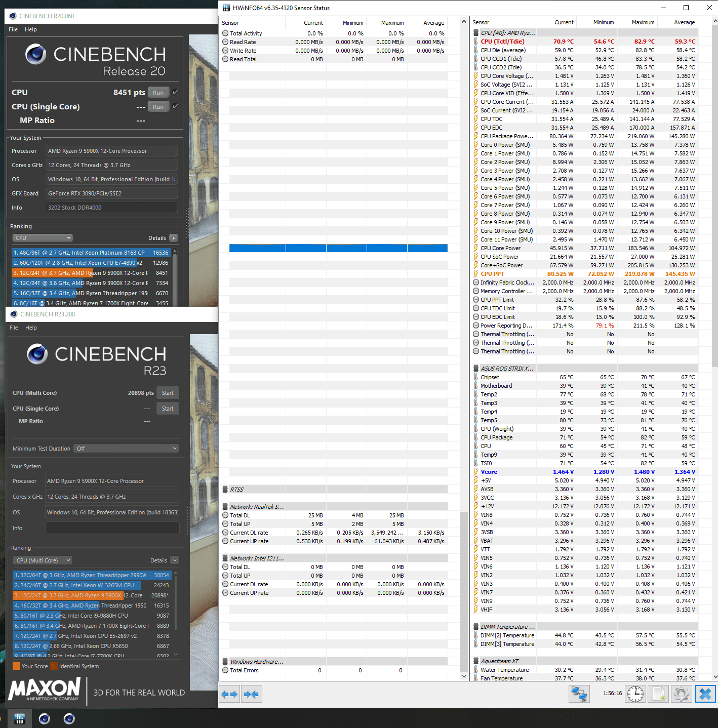The height and width of the screenshot is (728, 718).
Task: Expand Details dropdown in Cinebench R23 ranking
Action: click(175, 560)
